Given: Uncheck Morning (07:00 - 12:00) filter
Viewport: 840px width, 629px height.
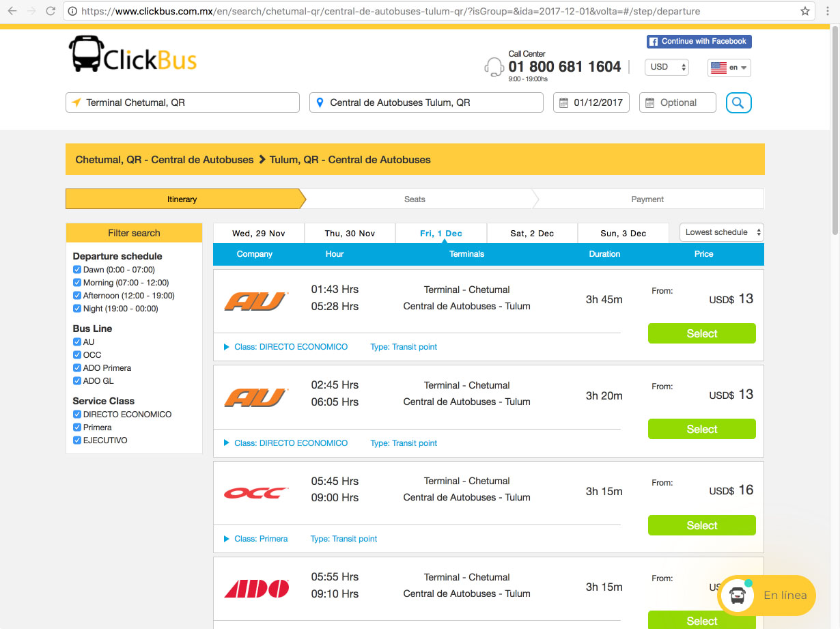Looking at the screenshot, I should pos(77,283).
